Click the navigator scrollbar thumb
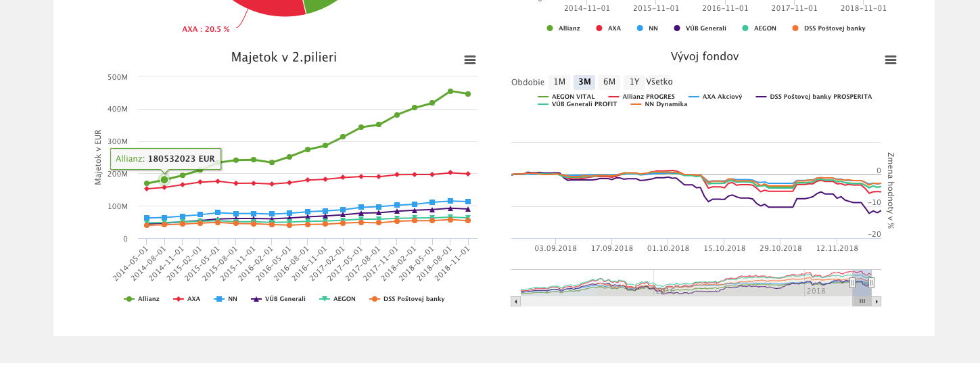This screenshot has height=370, width=980. [862, 301]
